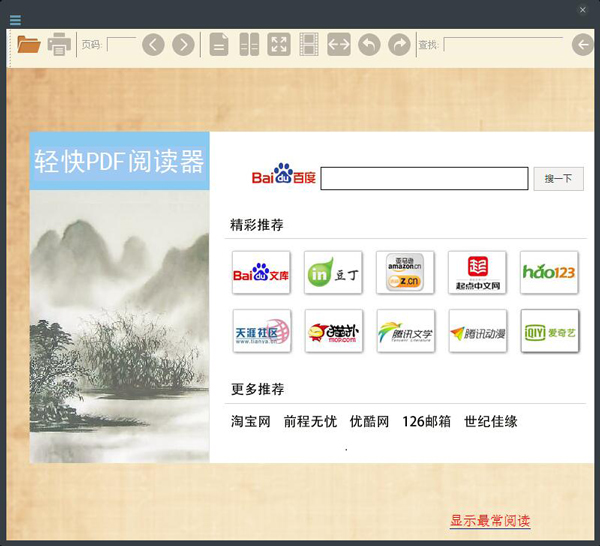Click the fit width icon
Image resolution: width=600 pixels, height=546 pixels.
(x=339, y=45)
